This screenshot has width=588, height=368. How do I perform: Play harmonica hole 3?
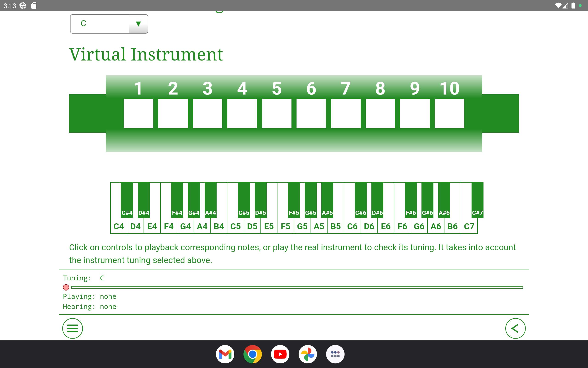pyautogui.click(x=207, y=113)
